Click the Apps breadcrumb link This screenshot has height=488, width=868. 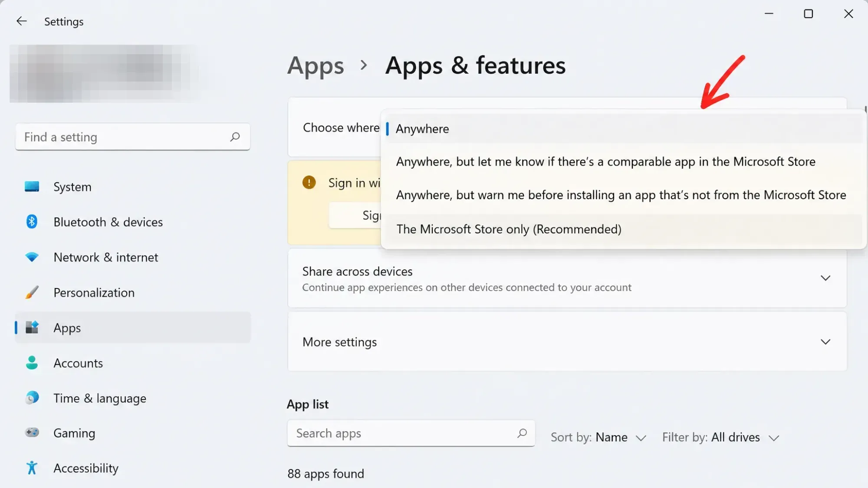click(316, 66)
